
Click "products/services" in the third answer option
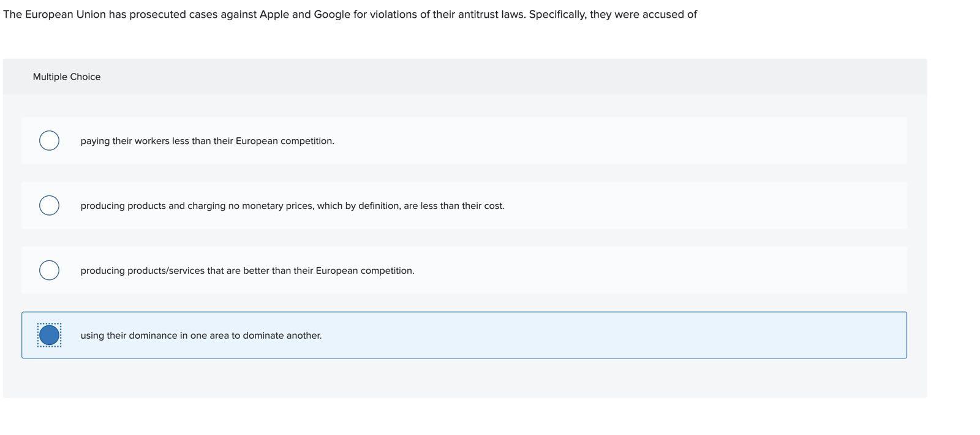[166, 271]
